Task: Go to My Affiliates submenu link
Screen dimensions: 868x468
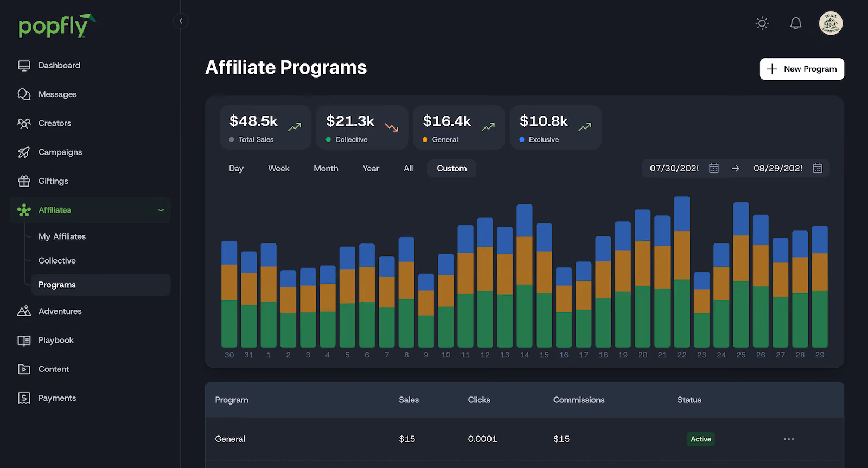Action: 62,236
